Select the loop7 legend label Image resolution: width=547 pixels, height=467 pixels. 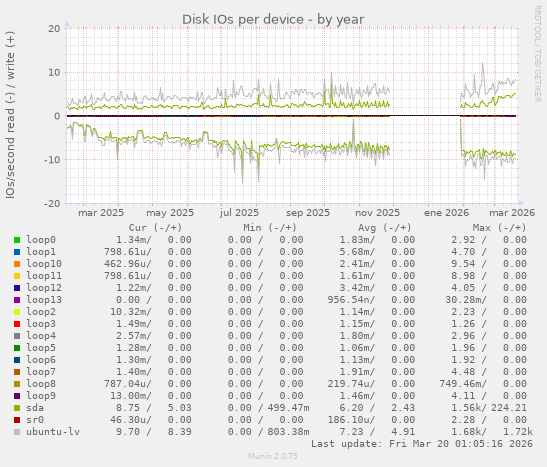(x=41, y=372)
